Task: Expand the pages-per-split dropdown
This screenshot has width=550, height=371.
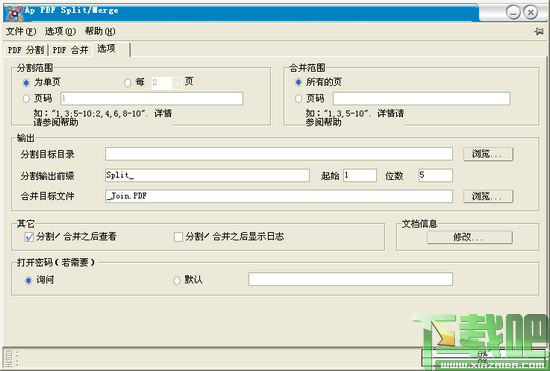Action: pos(177,83)
